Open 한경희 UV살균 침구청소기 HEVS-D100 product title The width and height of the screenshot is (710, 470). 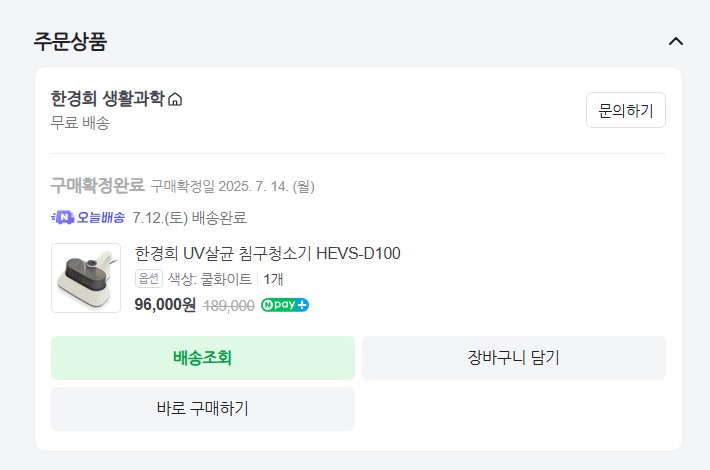tap(267, 253)
